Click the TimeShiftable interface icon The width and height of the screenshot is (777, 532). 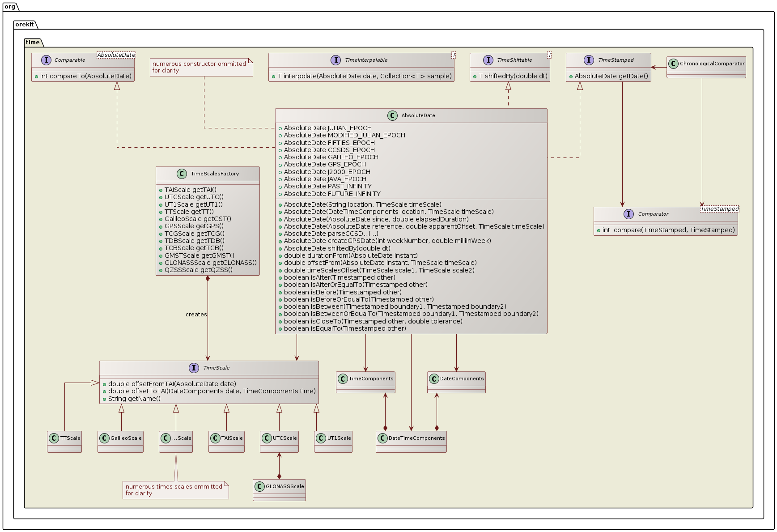pos(488,60)
